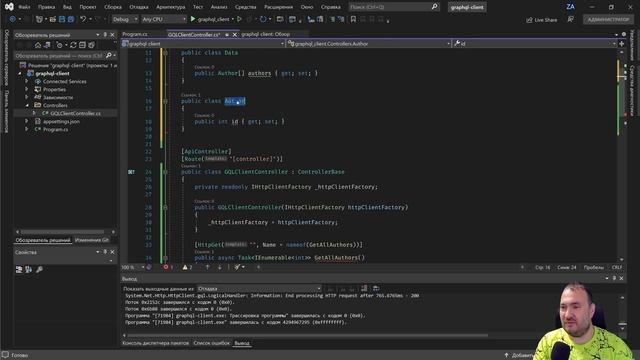Click the Open File folder toolbar icon
The image size is (640, 360).
tap(53, 19)
